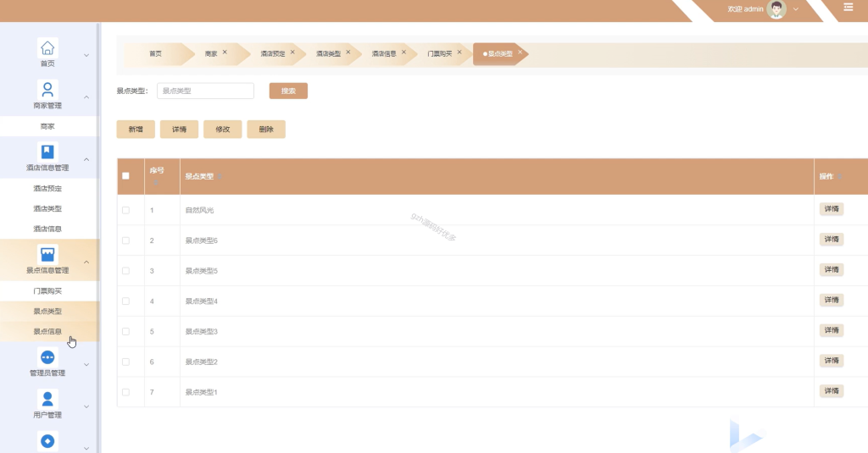The height and width of the screenshot is (453, 868).
Task: Click the admin avatar picture
Action: (776, 8)
